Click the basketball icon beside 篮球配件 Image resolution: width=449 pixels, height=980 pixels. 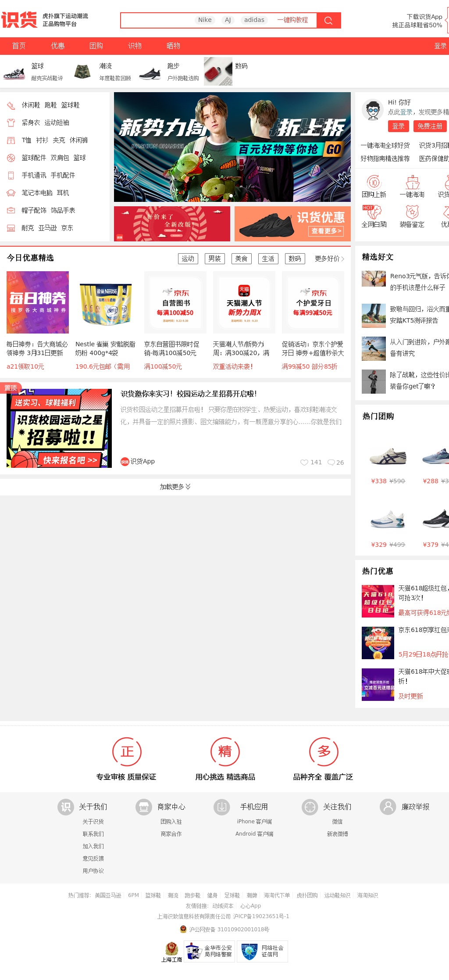pyautogui.click(x=11, y=158)
